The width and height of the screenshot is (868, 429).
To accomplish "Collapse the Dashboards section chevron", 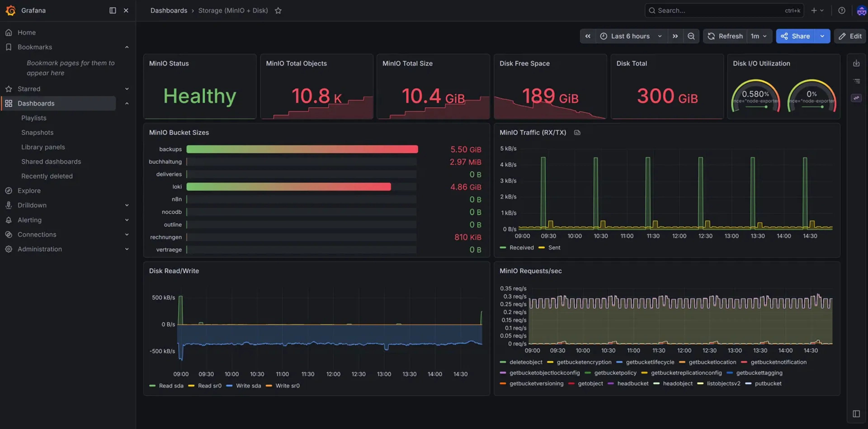I will (127, 103).
